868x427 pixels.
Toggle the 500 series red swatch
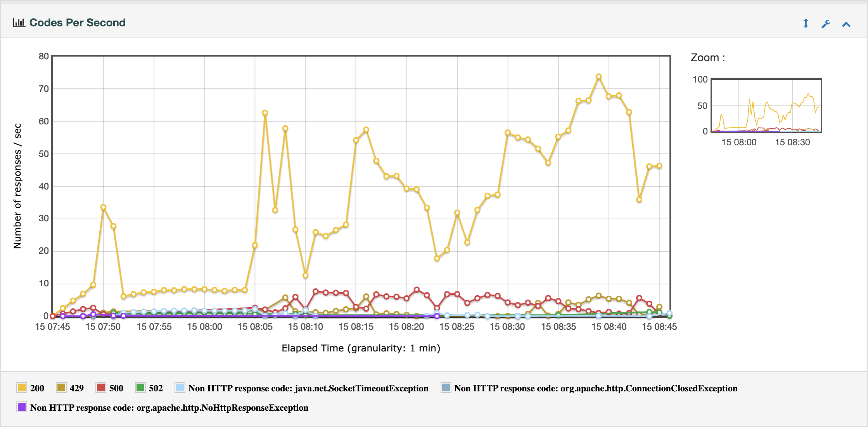pyautogui.click(x=101, y=387)
